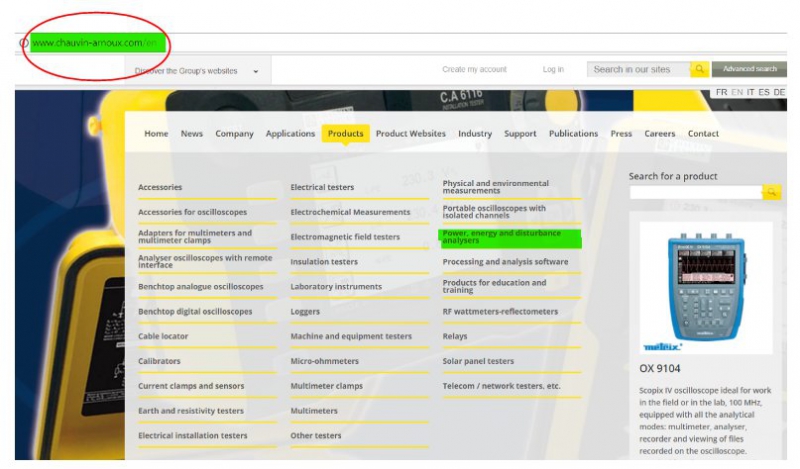The width and height of the screenshot is (800, 469).
Task: Open Telecom / network testers, etc. category
Action: (501, 386)
